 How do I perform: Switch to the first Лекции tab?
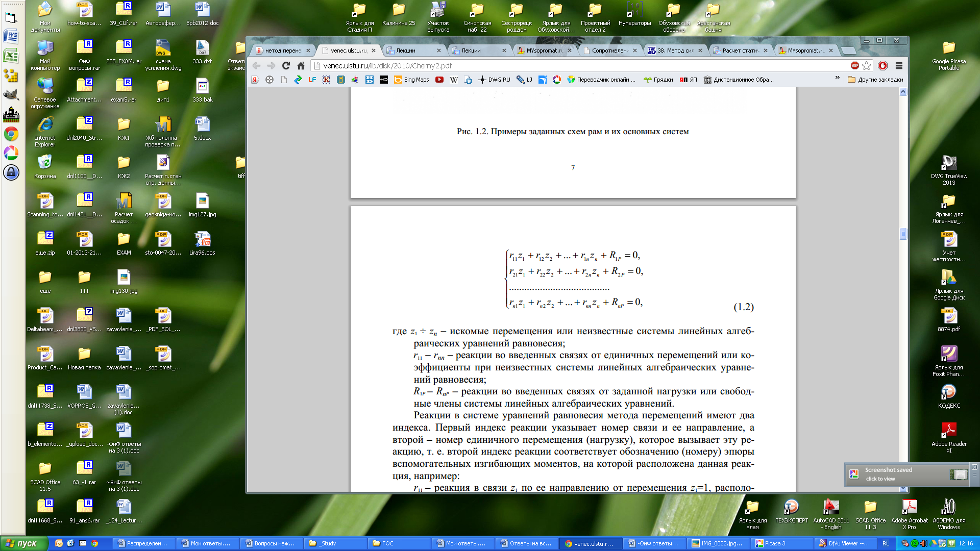tap(413, 51)
